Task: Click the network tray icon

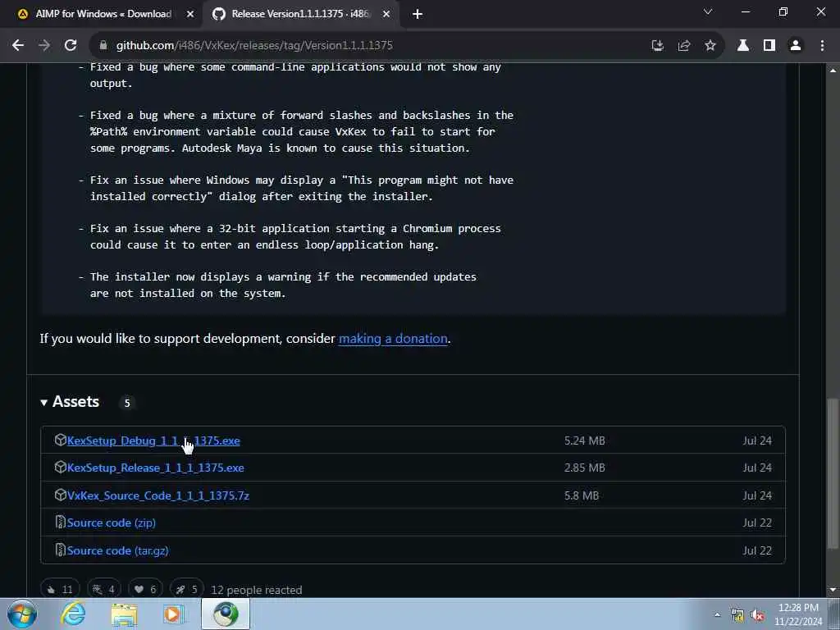Action: pyautogui.click(x=737, y=615)
